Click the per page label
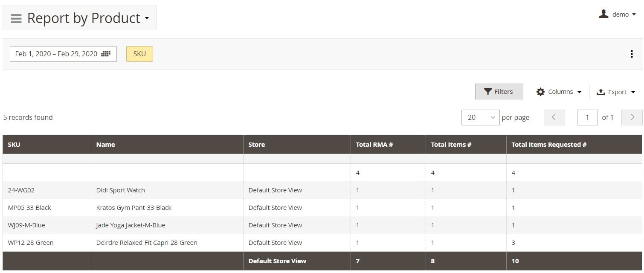Viewport: 644px width, 273px height. tap(516, 117)
